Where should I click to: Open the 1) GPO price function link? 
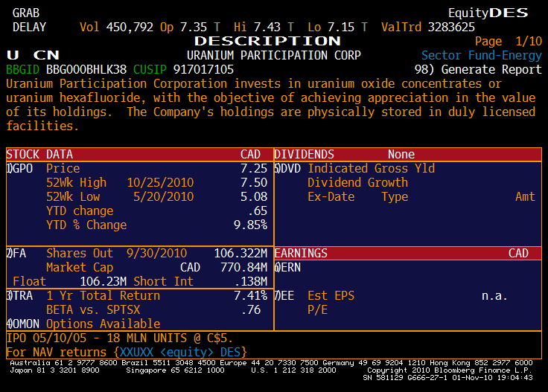pos(19,169)
